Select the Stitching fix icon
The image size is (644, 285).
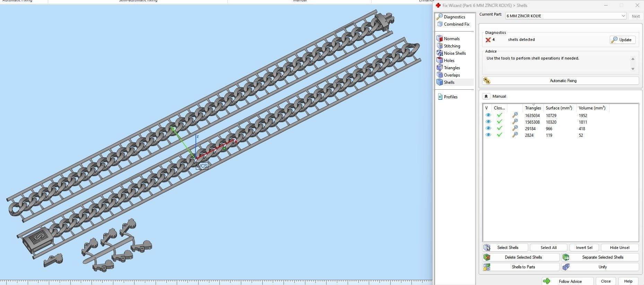pyautogui.click(x=440, y=46)
